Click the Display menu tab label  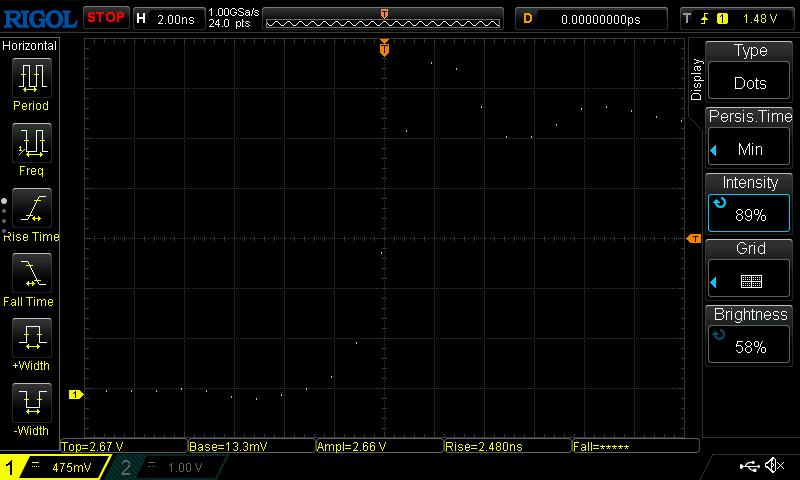(696, 79)
